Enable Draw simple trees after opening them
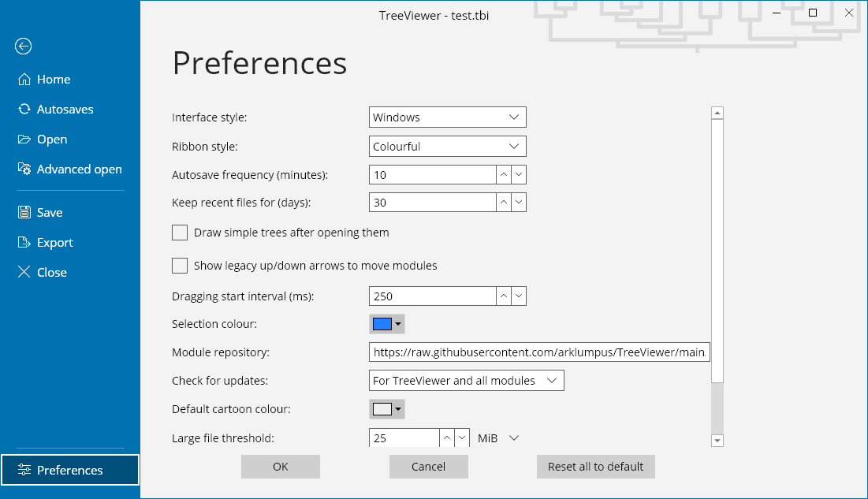This screenshot has height=499, width=868. point(180,233)
